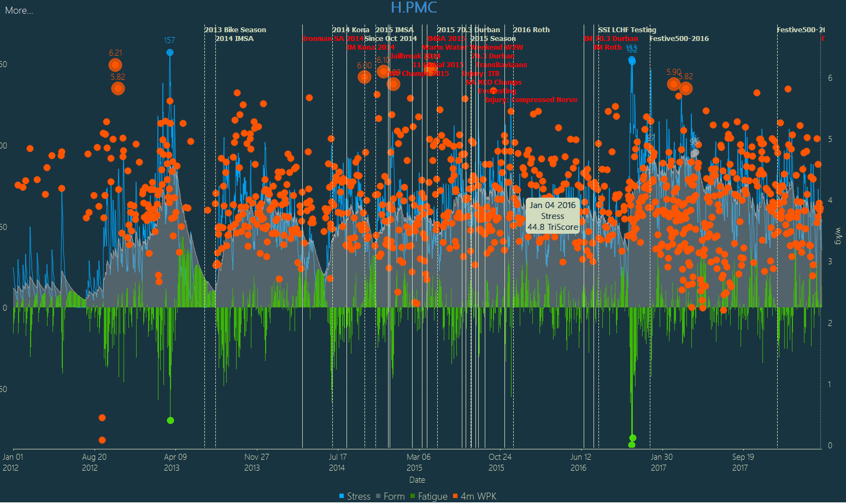Click the 2015 Season label
The image size is (846, 504).
pyautogui.click(x=493, y=39)
